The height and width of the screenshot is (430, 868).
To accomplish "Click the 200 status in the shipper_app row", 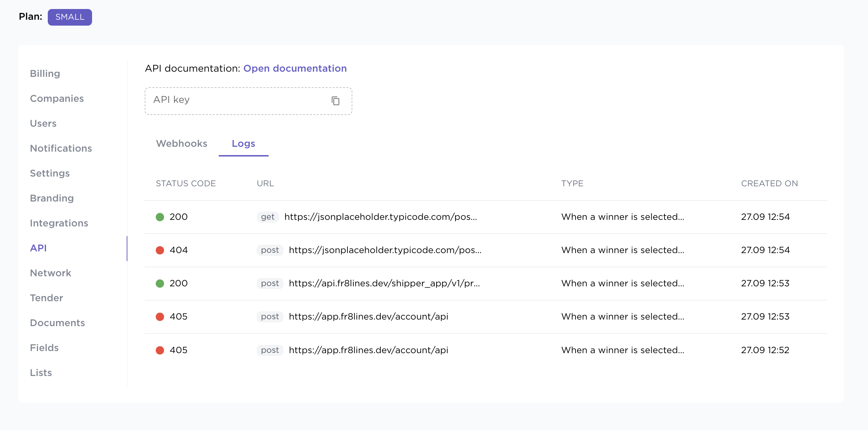I will [x=179, y=283].
